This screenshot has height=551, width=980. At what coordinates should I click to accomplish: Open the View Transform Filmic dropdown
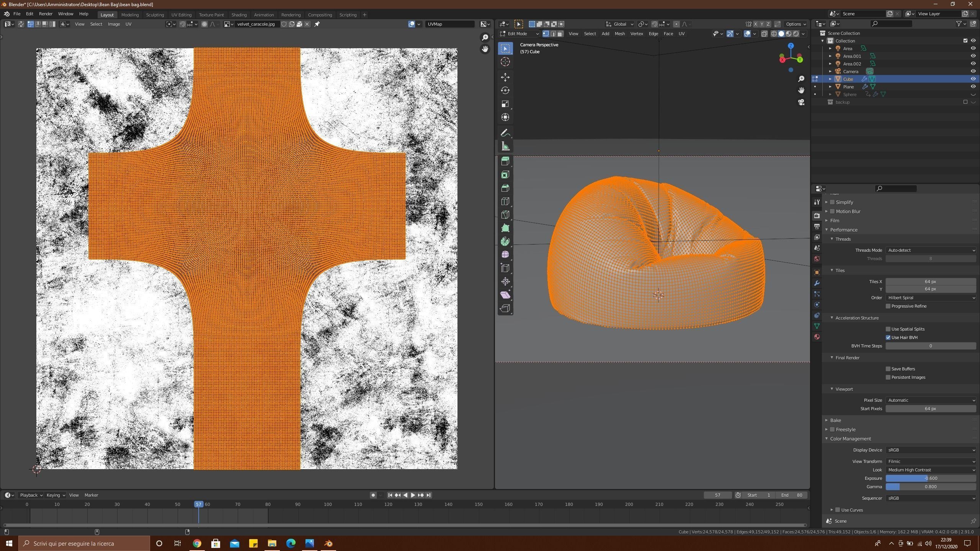[931, 461]
